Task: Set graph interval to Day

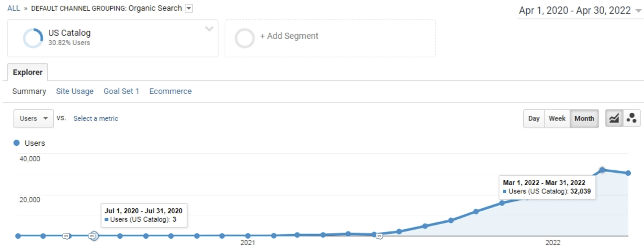Action: 534,118
